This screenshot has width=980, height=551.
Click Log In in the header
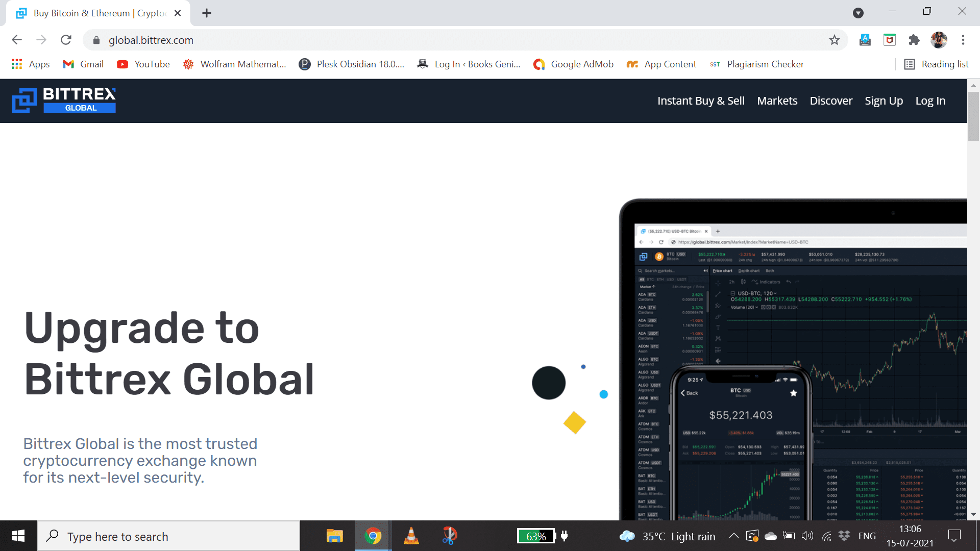pyautogui.click(x=930, y=101)
